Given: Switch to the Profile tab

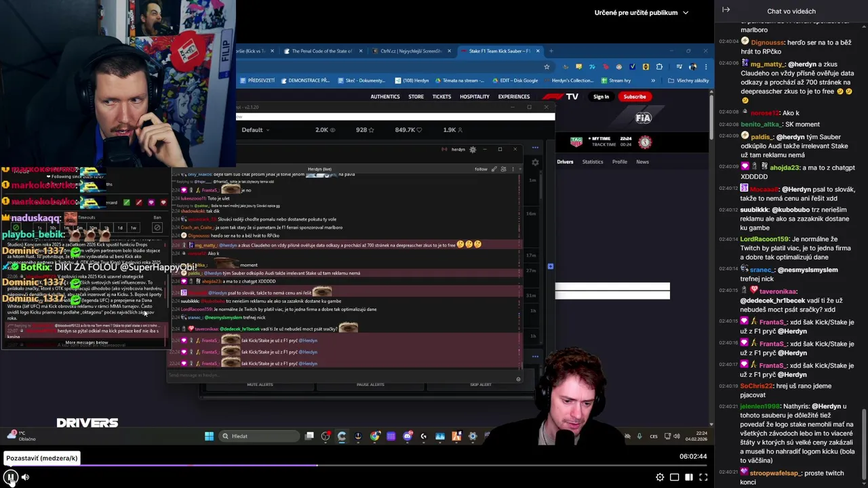Looking at the screenshot, I should tap(620, 162).
